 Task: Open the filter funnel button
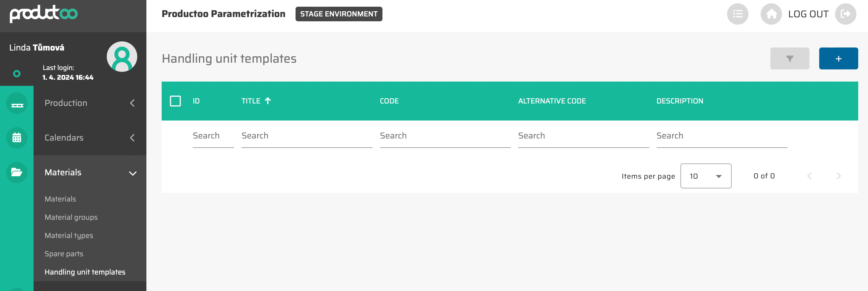[790, 58]
